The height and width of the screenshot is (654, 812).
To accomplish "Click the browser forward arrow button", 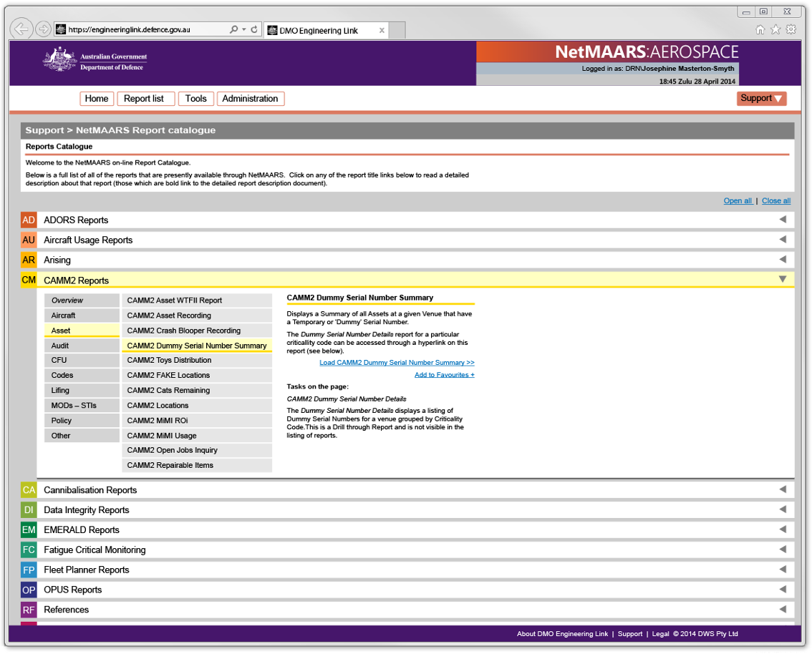I will [44, 29].
